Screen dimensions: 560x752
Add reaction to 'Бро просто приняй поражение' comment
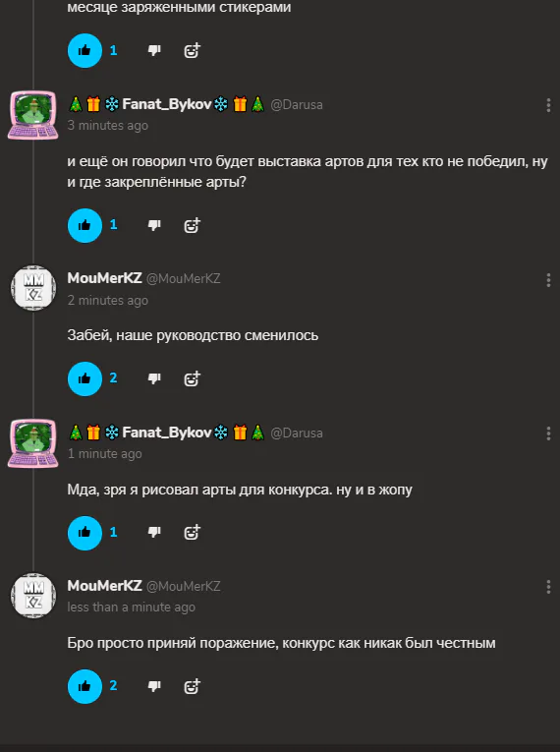coord(193,686)
